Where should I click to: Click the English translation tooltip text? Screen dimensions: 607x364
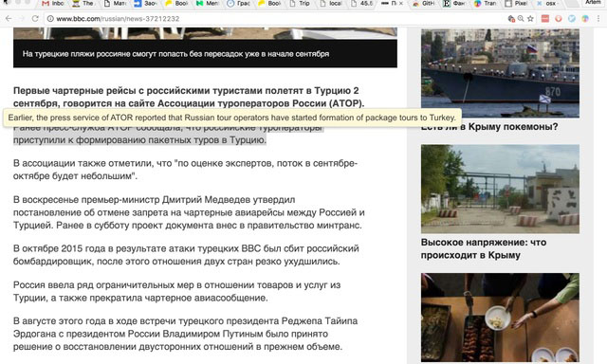[231, 118]
